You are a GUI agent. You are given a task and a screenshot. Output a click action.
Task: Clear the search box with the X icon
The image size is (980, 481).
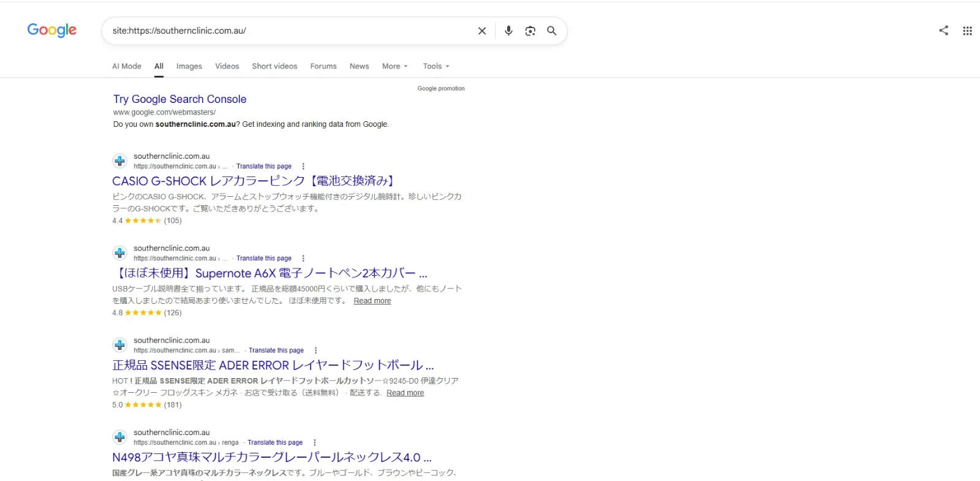(x=482, y=31)
